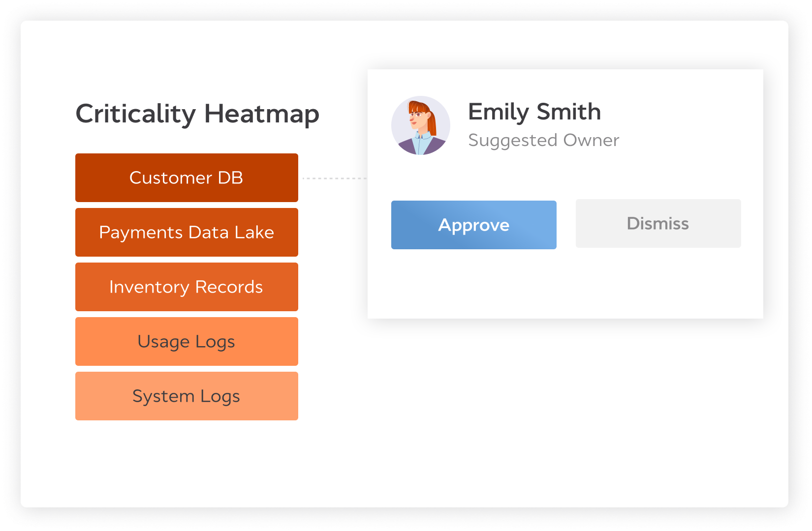Viewport: 812px width, 531px height.
Task: Click the word Records in Inventory tile
Action: click(229, 287)
